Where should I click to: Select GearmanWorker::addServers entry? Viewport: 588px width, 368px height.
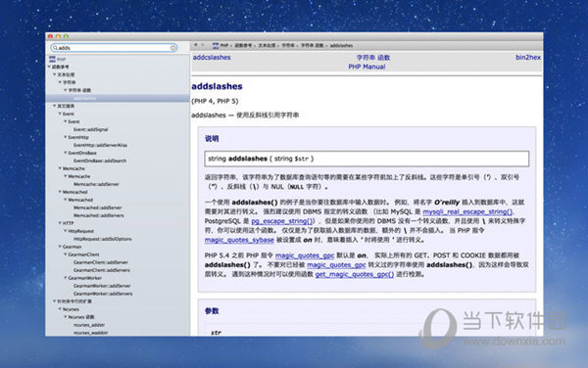click(x=103, y=294)
